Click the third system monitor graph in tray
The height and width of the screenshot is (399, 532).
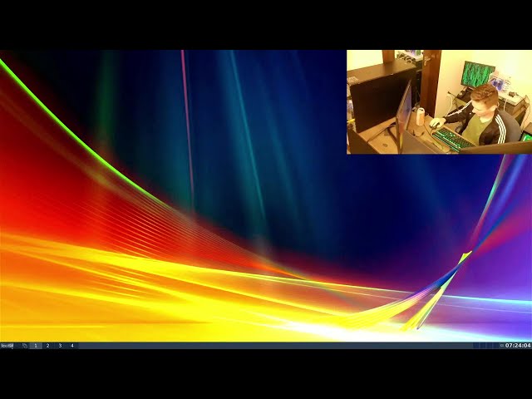pyautogui.click(x=489, y=346)
